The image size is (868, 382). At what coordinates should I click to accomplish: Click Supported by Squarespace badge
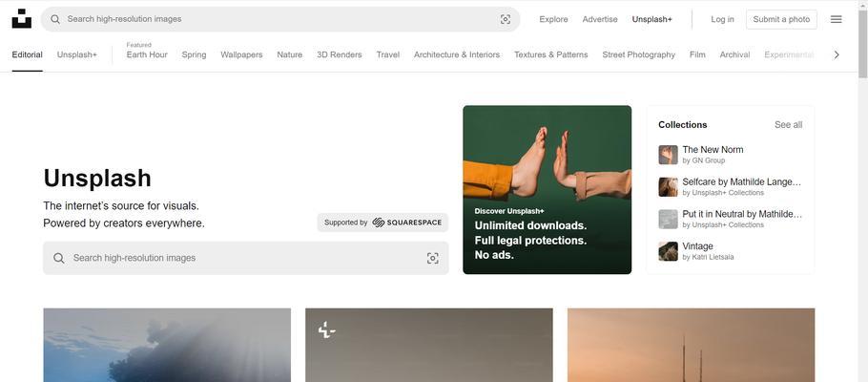click(x=382, y=223)
